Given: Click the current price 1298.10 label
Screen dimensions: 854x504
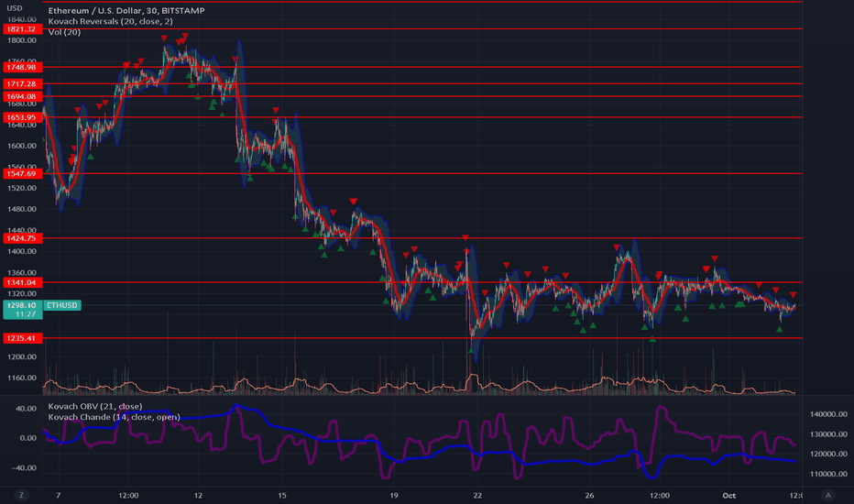Looking at the screenshot, I should (22, 310).
